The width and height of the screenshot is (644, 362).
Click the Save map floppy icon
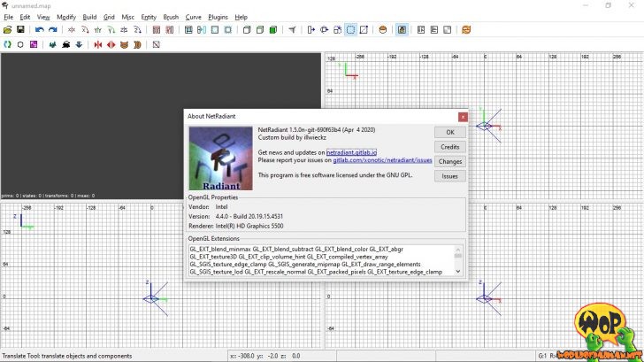click(x=20, y=29)
